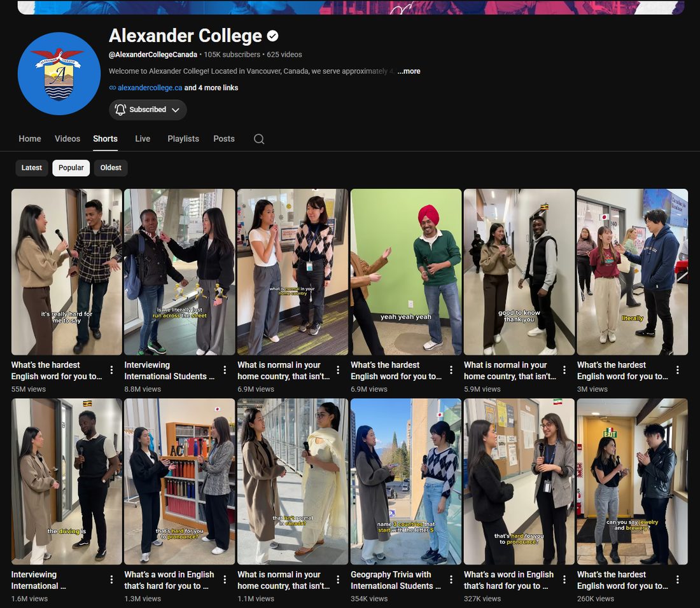Click the 1.1M views count text

256,598
